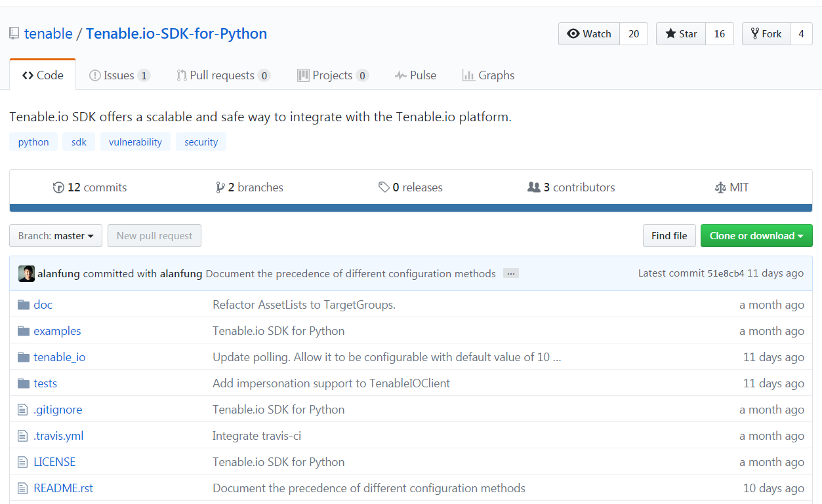The image size is (822, 504).
Task: Open the Projects tab
Action: point(333,75)
